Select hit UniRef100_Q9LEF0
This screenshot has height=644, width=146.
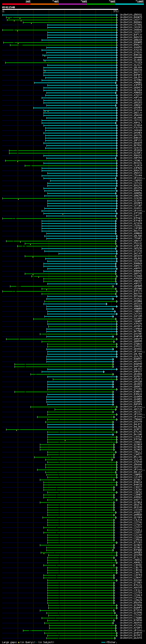tap(131, 78)
